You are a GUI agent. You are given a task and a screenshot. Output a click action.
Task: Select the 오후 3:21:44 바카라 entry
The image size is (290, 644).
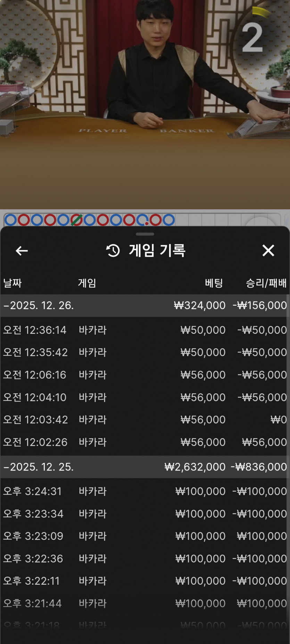pos(145,603)
